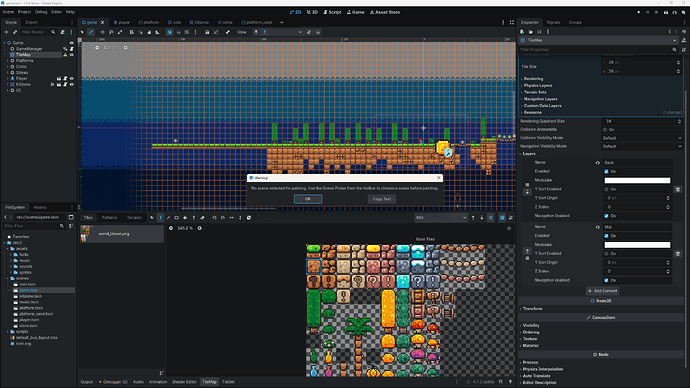690x388 pixels.
Task: Zoom out the 2D viewport with minus icon
Action: pyautogui.click(x=97, y=48)
